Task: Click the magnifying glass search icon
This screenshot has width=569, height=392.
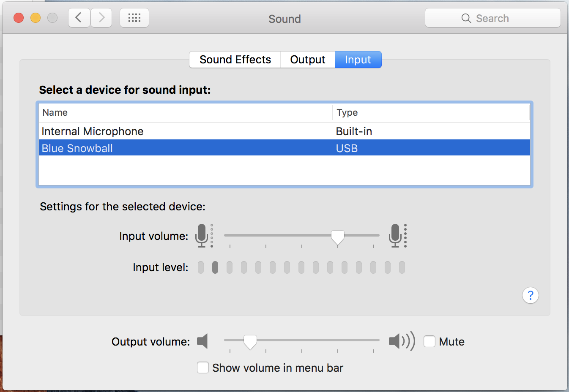Action: [x=466, y=18]
